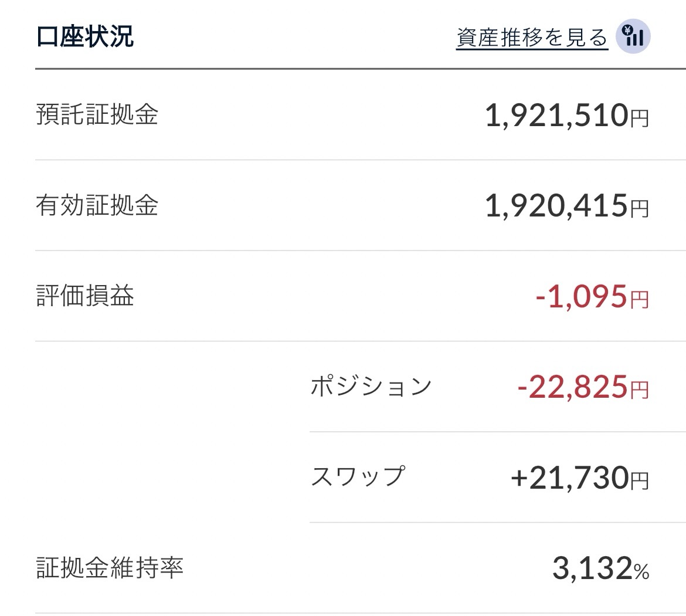Click the red 円 unit after -22,825

pyautogui.click(x=639, y=391)
